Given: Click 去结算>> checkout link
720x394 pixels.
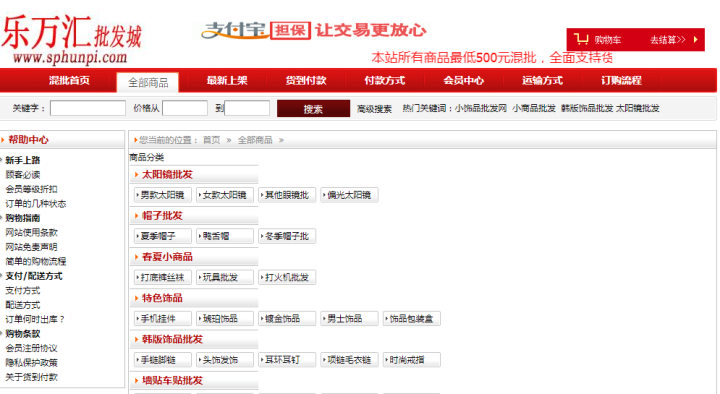Looking at the screenshot, I should (668, 40).
